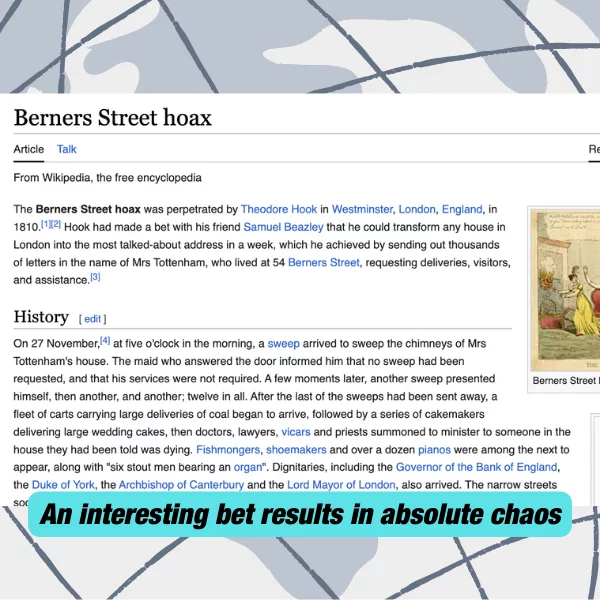Click the 'Berners Street' image caption text
The image size is (600, 600).
click(x=566, y=380)
